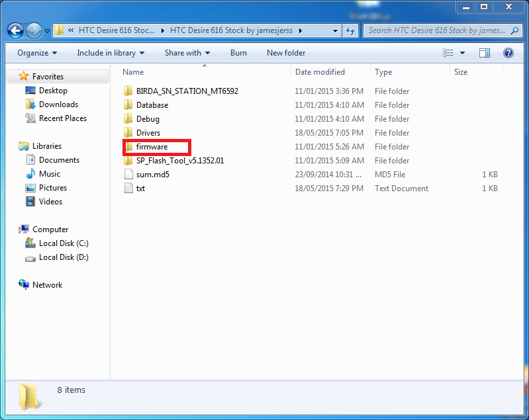Click the 18/05/2015 7:05 PM date
529x420 pixels.
click(x=329, y=133)
